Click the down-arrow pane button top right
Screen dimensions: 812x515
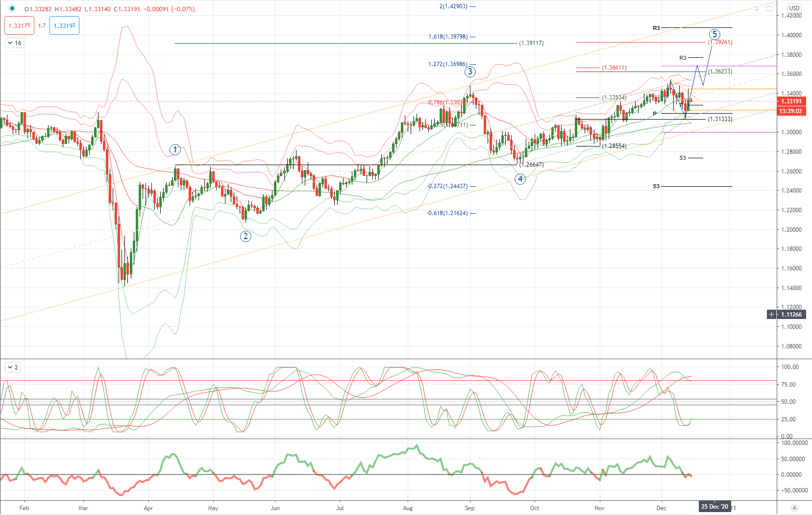pos(757,9)
